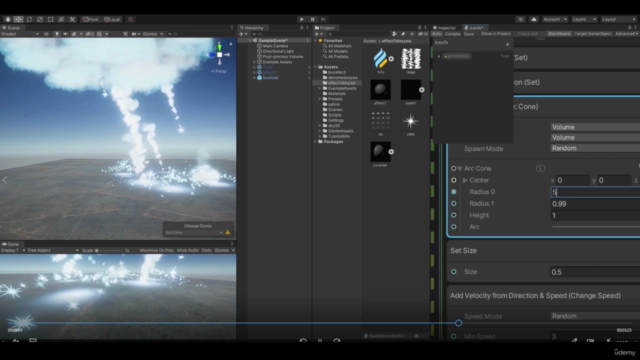Screen dimensions: 640x360
Task: Open the Layout dropdown
Action: tap(618, 19)
